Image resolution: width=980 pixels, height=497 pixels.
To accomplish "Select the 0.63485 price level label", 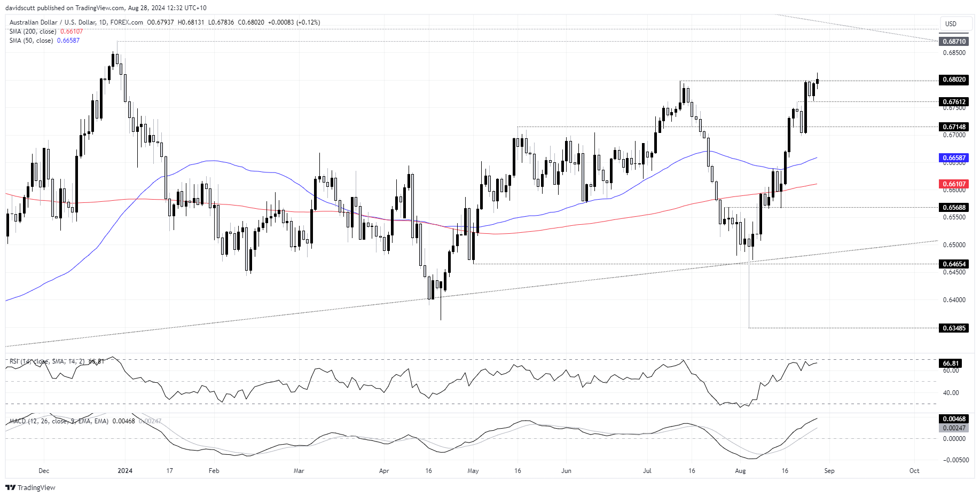I will 954,328.
